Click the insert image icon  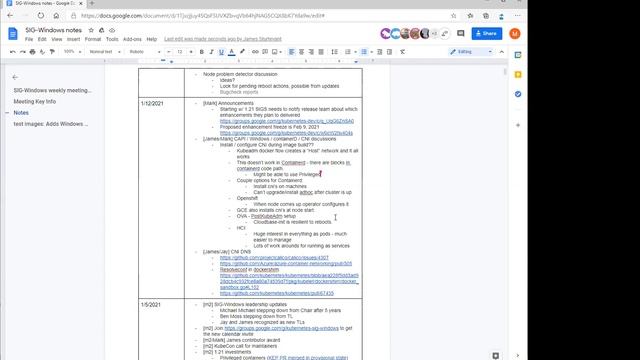click(275, 52)
